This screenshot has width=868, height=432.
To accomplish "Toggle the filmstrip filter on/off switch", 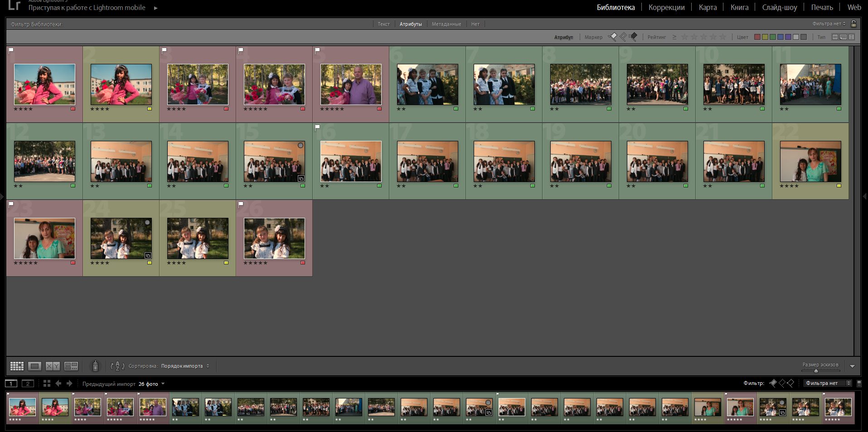I will pos(859,383).
